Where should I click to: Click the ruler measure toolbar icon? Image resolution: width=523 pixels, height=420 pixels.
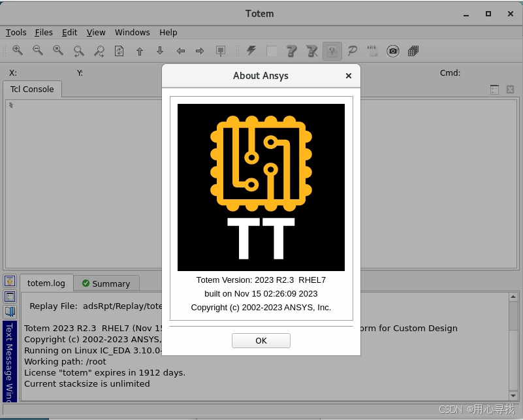coord(372,51)
